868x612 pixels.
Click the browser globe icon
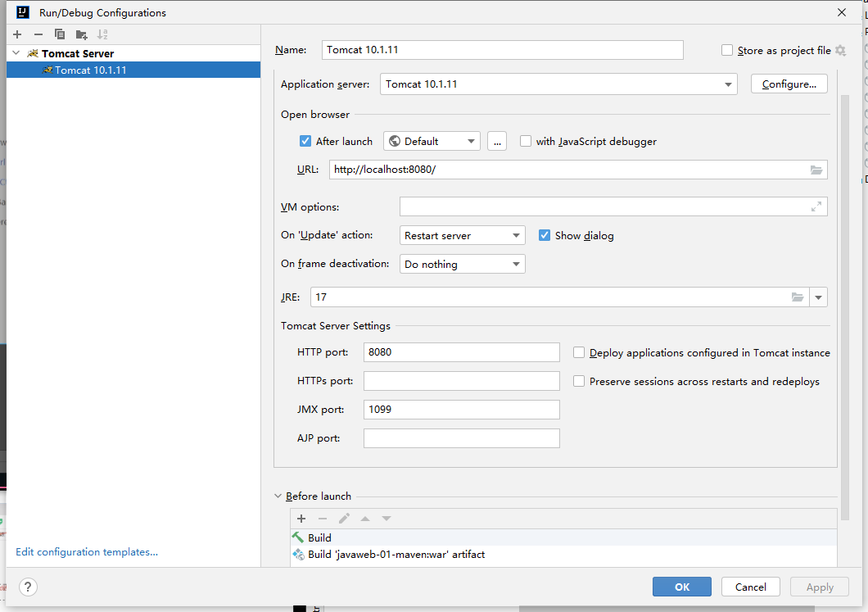[395, 141]
